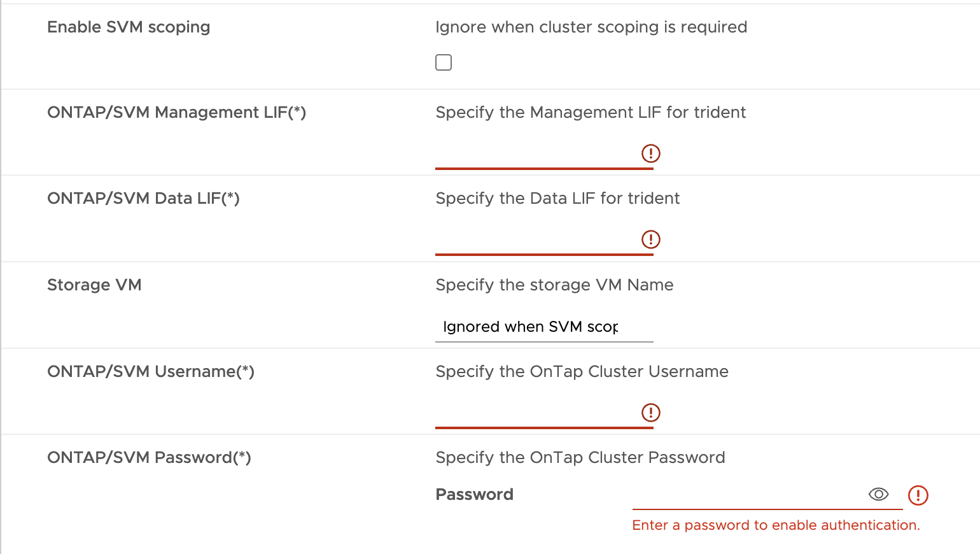Click the bold "Password" field label

[x=474, y=495]
